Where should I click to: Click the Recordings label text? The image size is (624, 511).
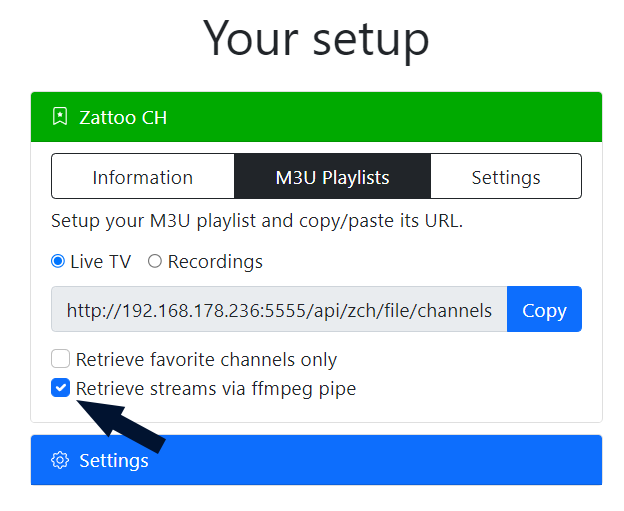coord(215,262)
